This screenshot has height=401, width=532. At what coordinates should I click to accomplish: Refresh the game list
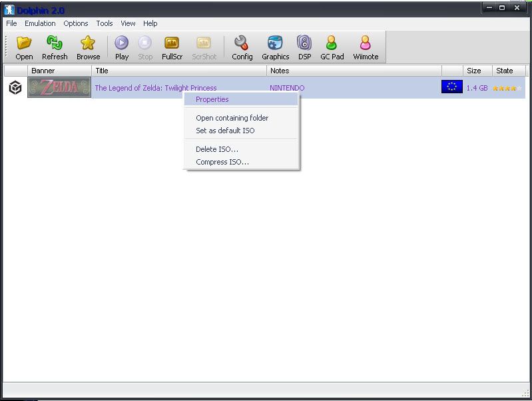(x=55, y=43)
